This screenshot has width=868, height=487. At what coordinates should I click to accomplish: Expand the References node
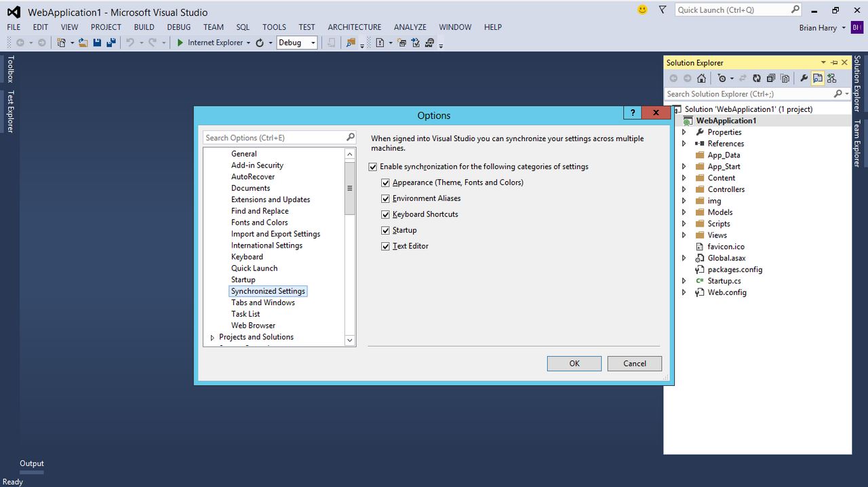pyautogui.click(x=684, y=144)
